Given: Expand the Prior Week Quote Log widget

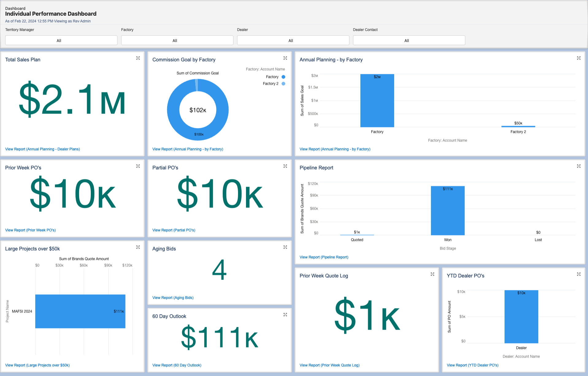Looking at the screenshot, I should point(432,274).
